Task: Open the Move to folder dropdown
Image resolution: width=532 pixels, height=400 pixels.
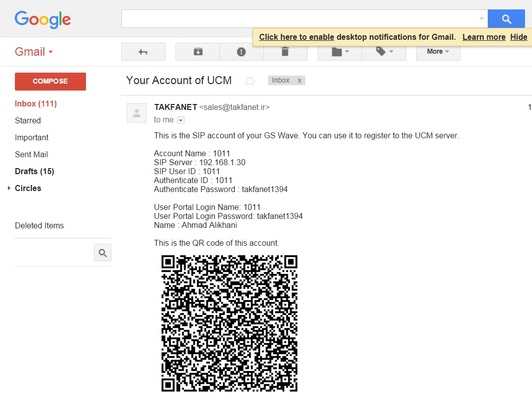Action: point(340,52)
